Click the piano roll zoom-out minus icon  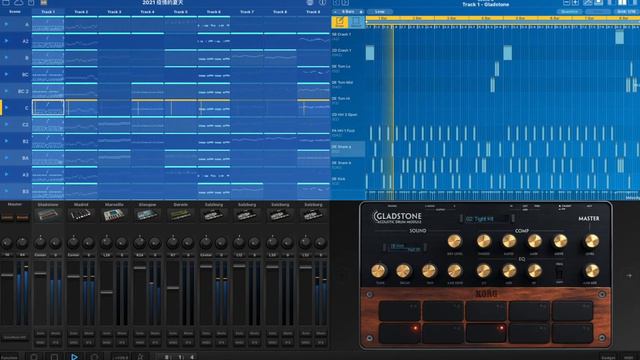pyautogui.click(x=566, y=2)
